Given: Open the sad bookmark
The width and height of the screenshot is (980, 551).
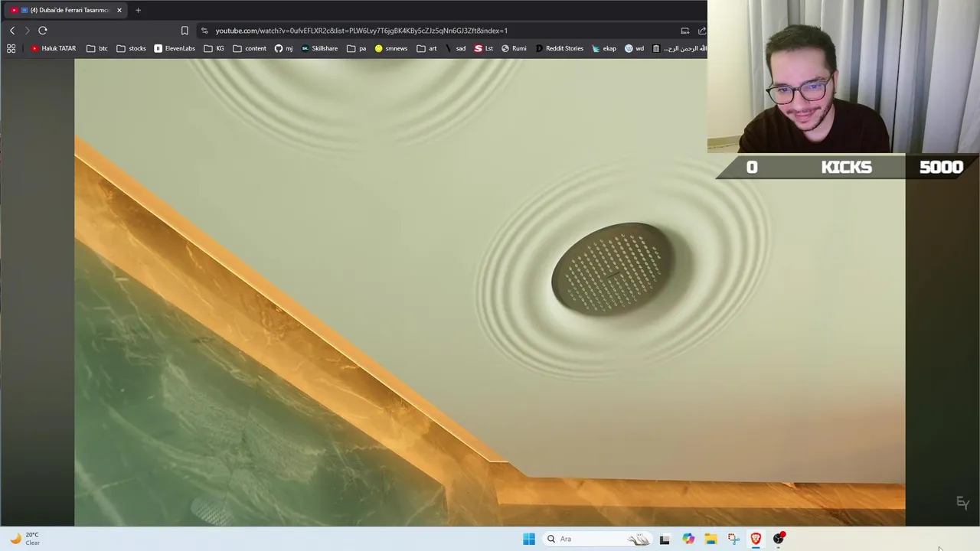Looking at the screenshot, I should tap(456, 48).
